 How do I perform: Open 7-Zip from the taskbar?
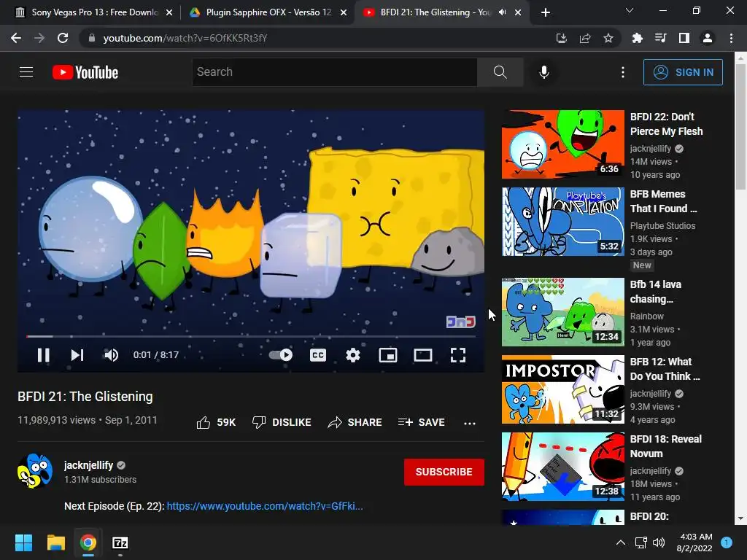pyautogui.click(x=120, y=542)
